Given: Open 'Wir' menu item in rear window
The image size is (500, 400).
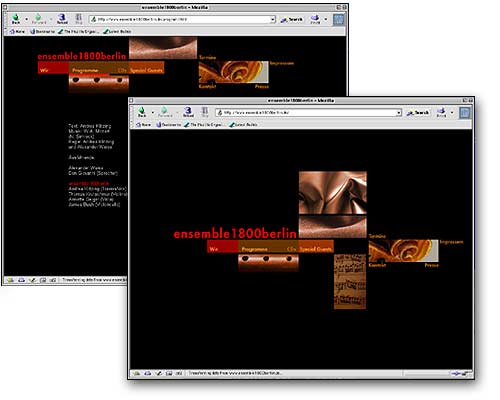Looking at the screenshot, I should (44, 70).
